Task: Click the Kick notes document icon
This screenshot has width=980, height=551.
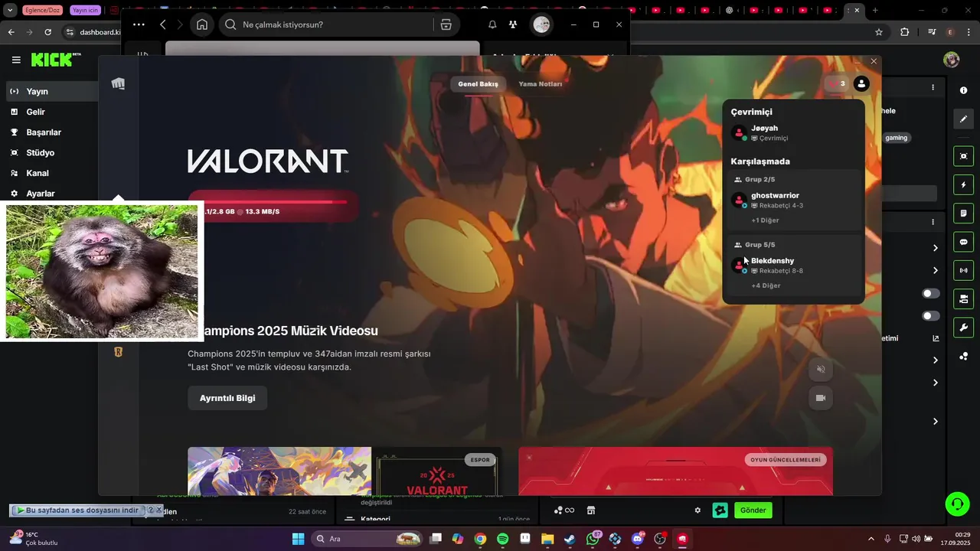Action: click(x=963, y=213)
